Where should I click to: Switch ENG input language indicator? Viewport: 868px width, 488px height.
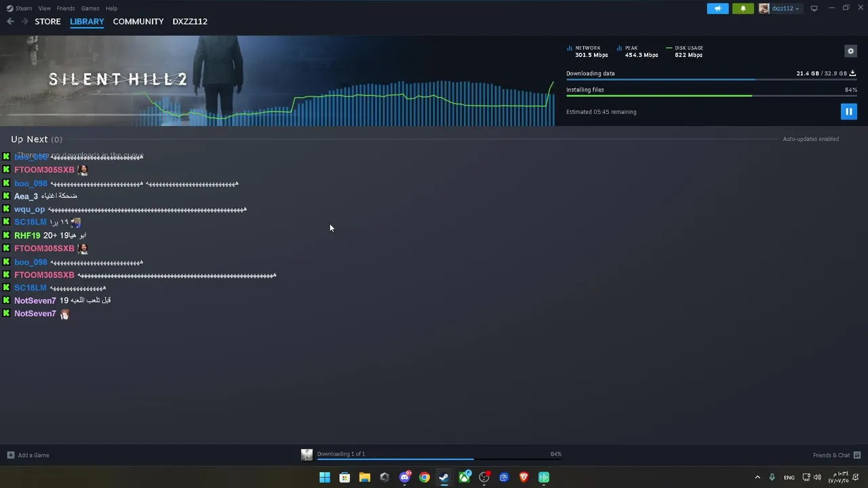pyautogui.click(x=789, y=477)
